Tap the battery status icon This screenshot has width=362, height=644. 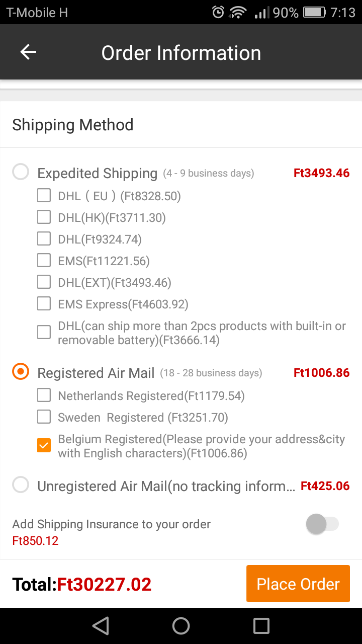click(x=315, y=13)
